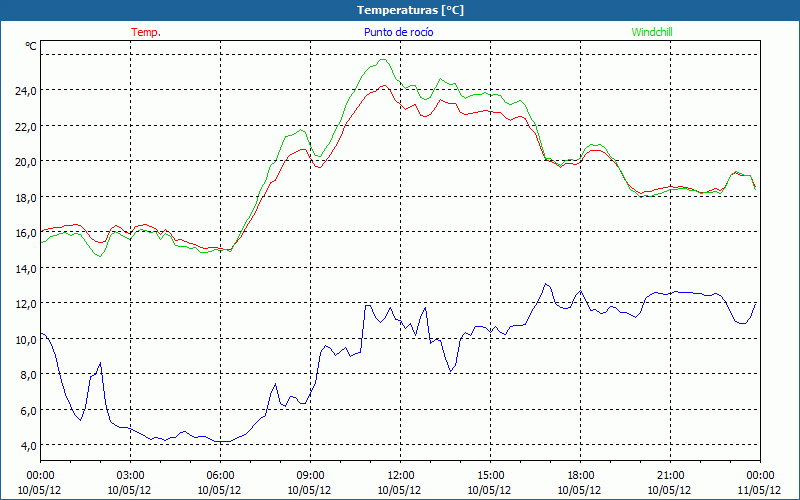Viewport: 800px width, 500px height.
Task: Click the "10/05/12" date beneath "06:00"
Action: 219,490
